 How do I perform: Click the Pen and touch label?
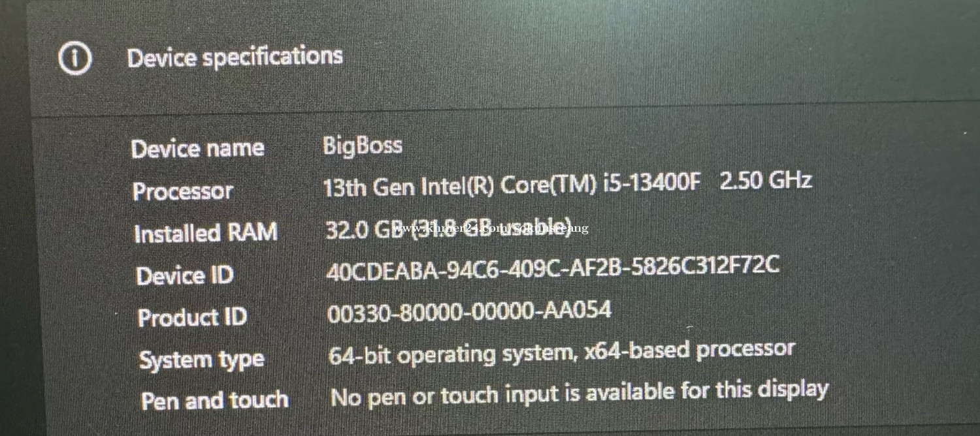coord(215,401)
